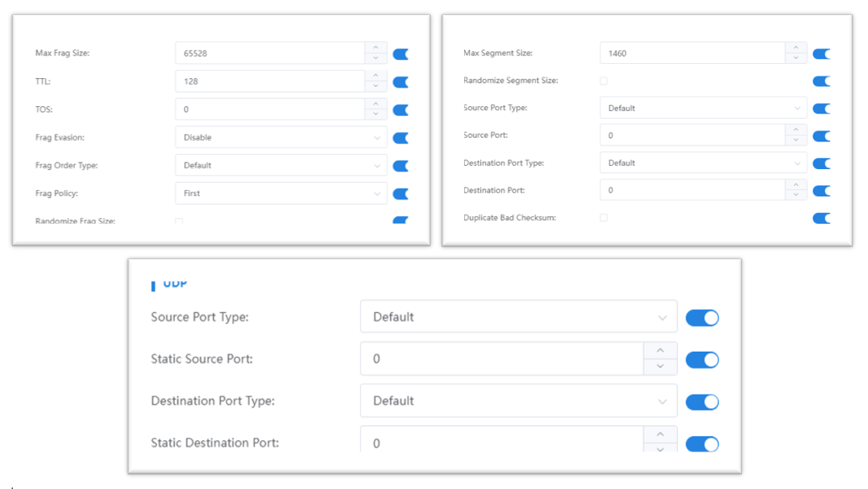868x489 pixels.
Task: Click Max Segment Size up arrow
Action: 796,48
